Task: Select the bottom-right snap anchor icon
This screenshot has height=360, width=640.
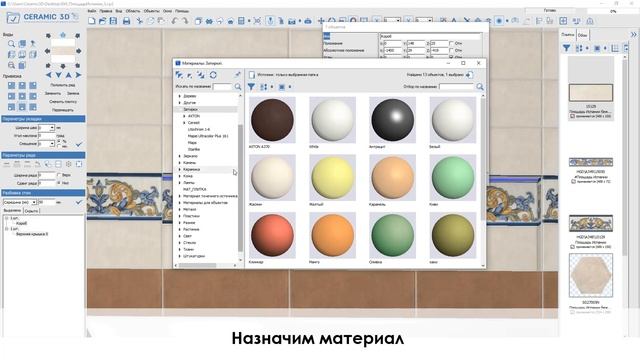Action: (33, 107)
